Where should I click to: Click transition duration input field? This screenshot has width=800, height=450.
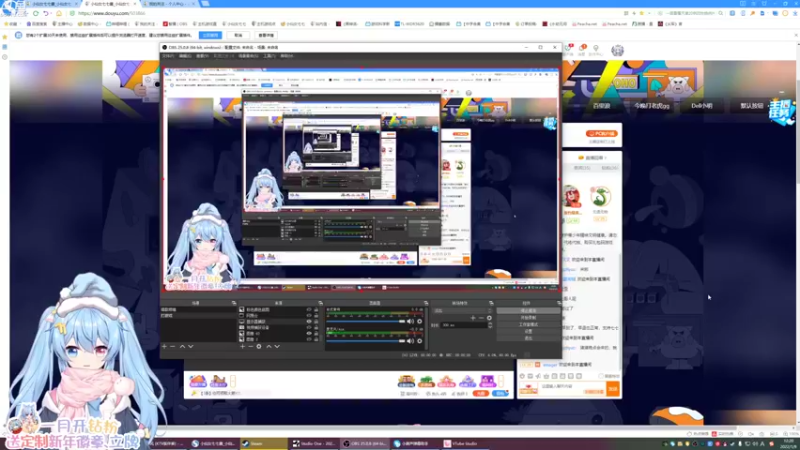pos(464,325)
